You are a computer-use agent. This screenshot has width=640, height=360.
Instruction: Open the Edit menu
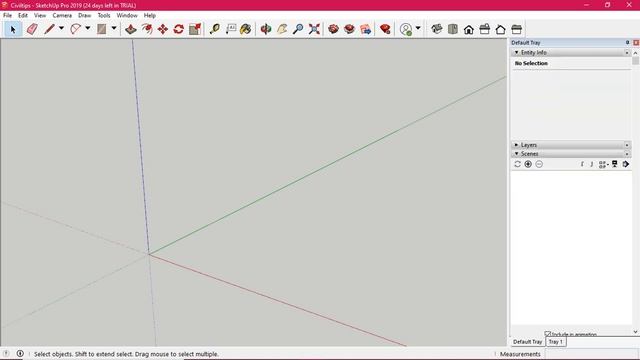coord(23,15)
